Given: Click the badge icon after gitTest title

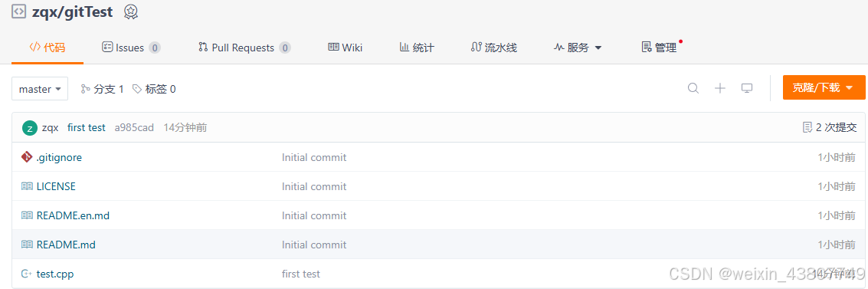Looking at the screenshot, I should (x=131, y=11).
